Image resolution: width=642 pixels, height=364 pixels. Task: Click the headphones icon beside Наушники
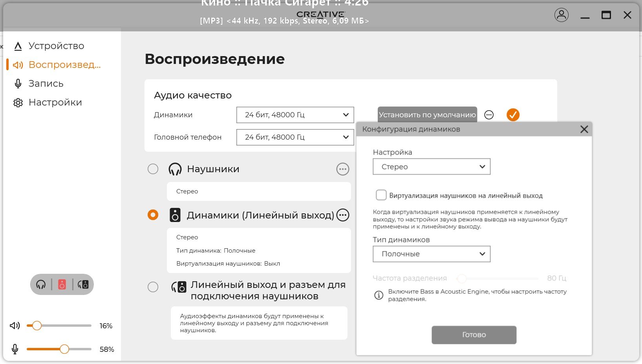[x=175, y=169]
